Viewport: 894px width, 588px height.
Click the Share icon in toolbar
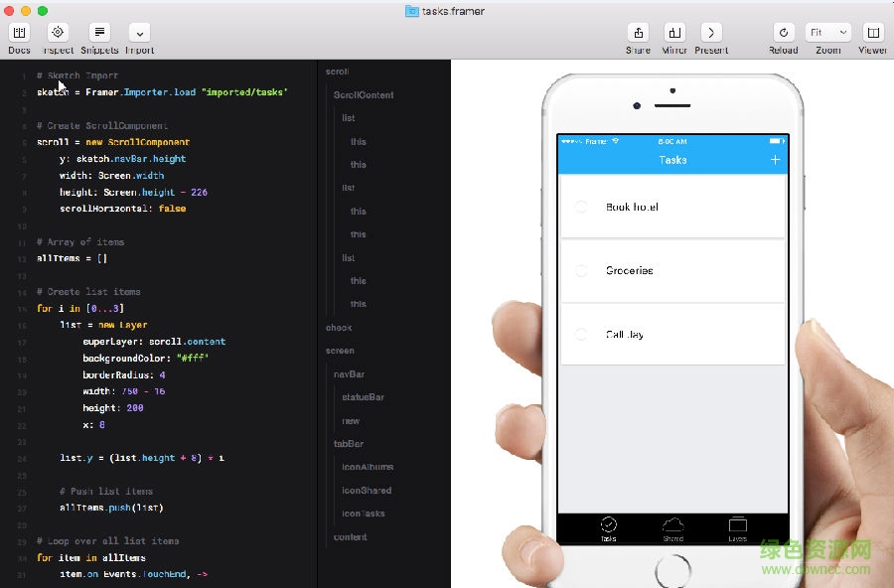[638, 33]
